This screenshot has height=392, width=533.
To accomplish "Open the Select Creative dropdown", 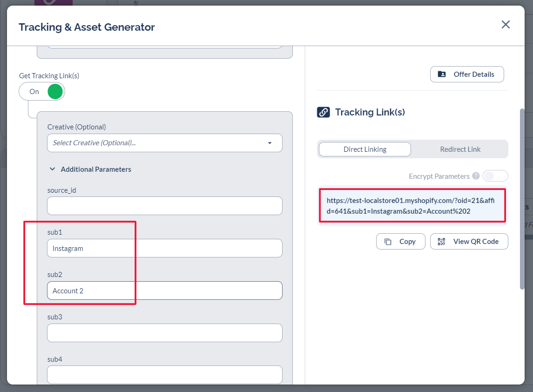I will tap(158, 143).
